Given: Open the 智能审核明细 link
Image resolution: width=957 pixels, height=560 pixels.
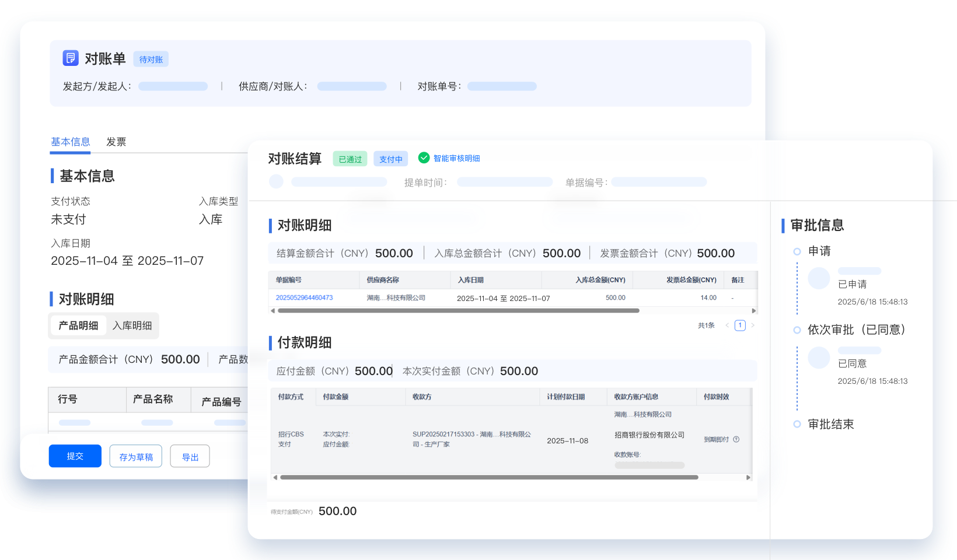Looking at the screenshot, I should 456,158.
